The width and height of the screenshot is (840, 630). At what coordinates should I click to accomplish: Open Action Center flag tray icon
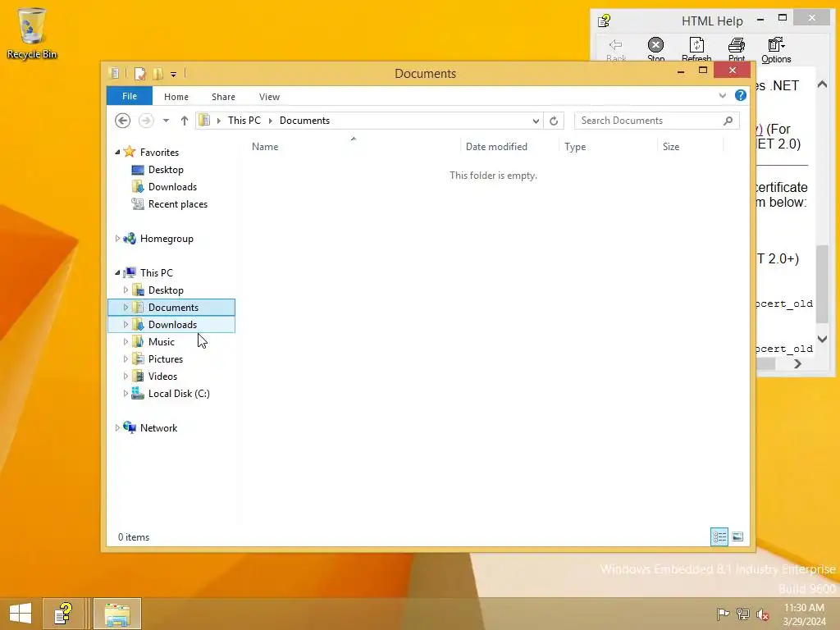pos(723,614)
